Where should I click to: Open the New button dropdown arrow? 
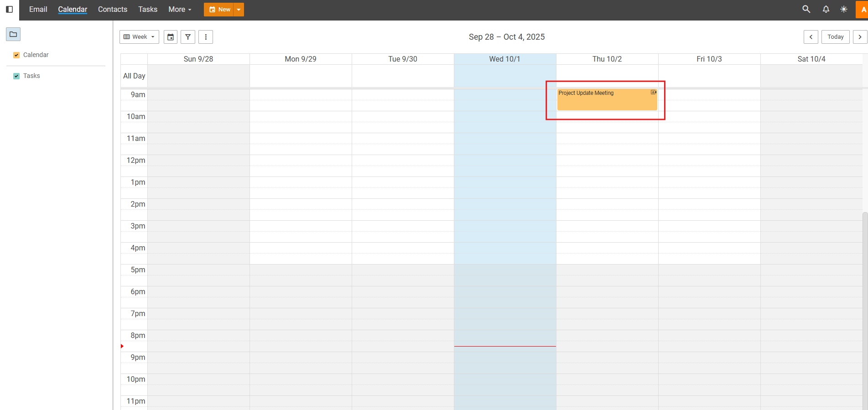point(239,10)
